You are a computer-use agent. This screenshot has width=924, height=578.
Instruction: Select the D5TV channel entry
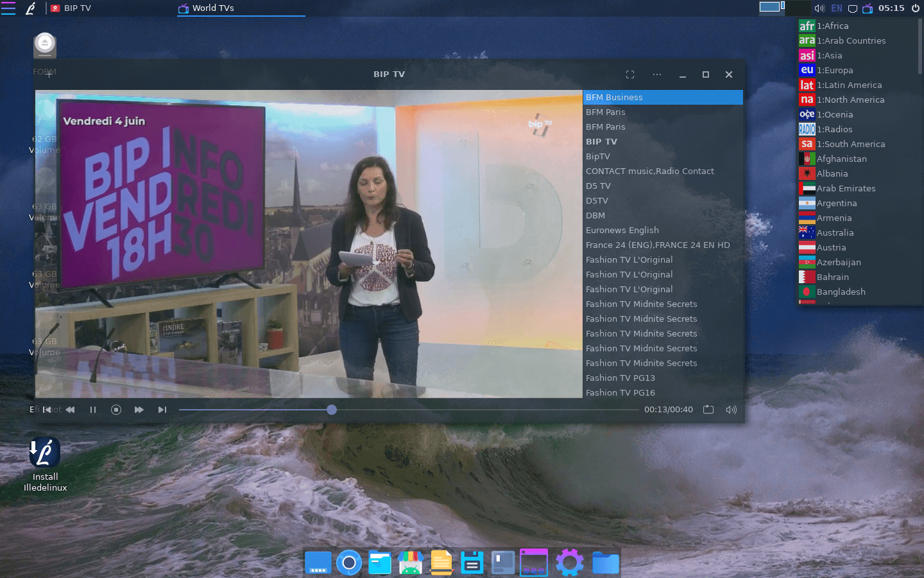(663, 201)
